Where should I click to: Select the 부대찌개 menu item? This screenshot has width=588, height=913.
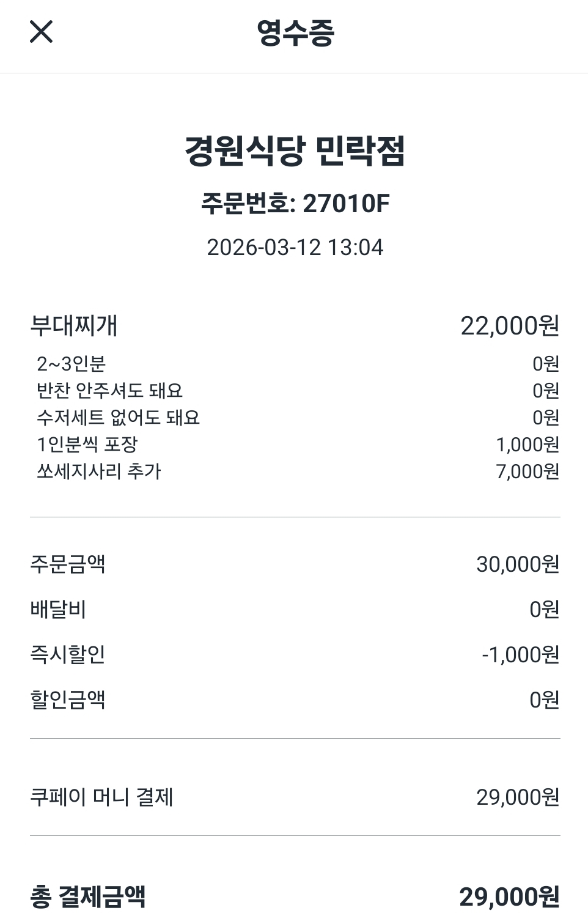coord(74,325)
